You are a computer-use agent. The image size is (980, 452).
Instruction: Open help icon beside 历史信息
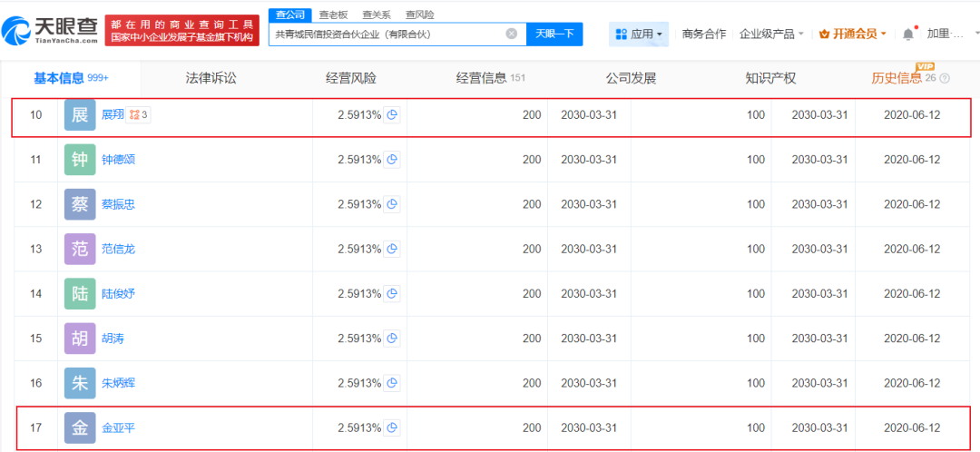[x=945, y=79]
